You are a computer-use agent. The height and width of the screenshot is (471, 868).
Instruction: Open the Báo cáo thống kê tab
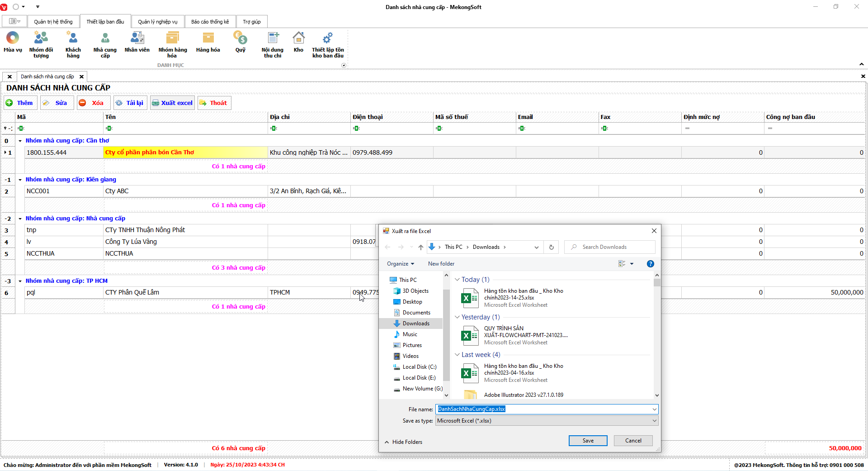(x=210, y=22)
